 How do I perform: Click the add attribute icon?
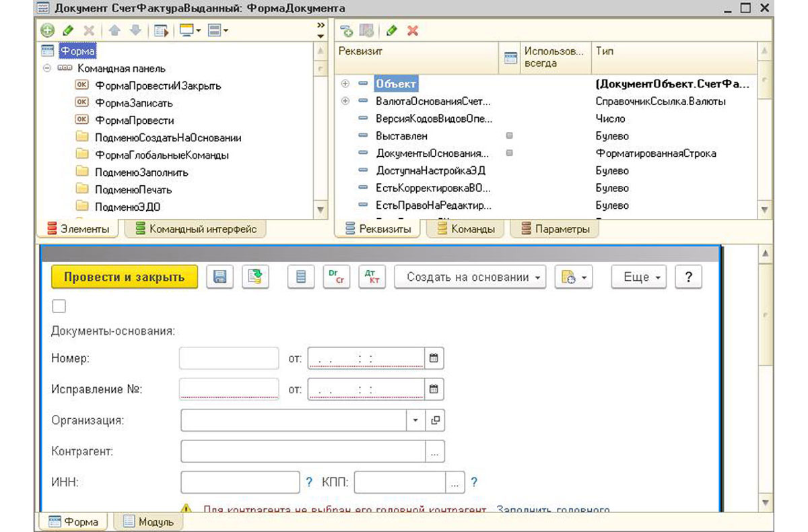[346, 30]
